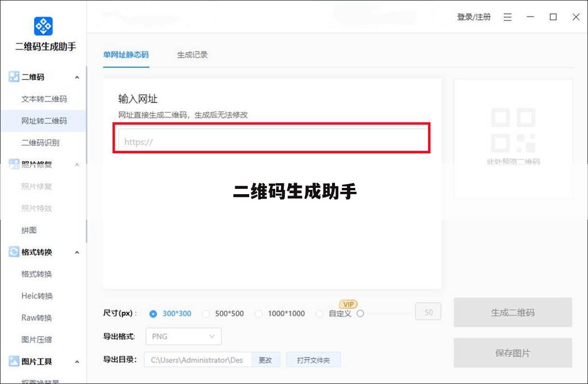This screenshot has width=588, height=384.
Task: Click the QR code assistant app logo
Action: pyautogui.click(x=43, y=26)
